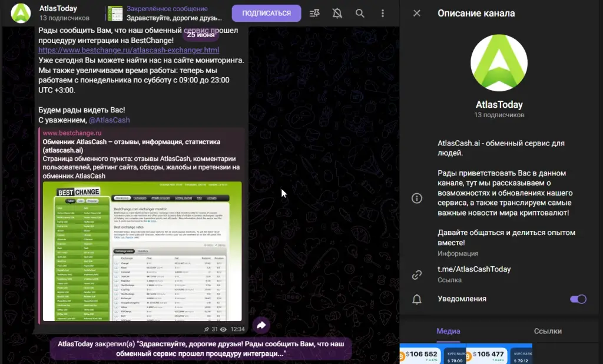Click the share arrow beside the message
Screen dimensions: 603x364
pos(261,326)
